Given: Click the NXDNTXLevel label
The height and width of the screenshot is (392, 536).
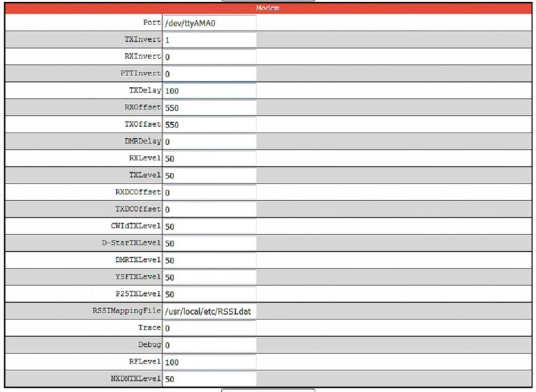Looking at the screenshot, I should pos(135,378).
